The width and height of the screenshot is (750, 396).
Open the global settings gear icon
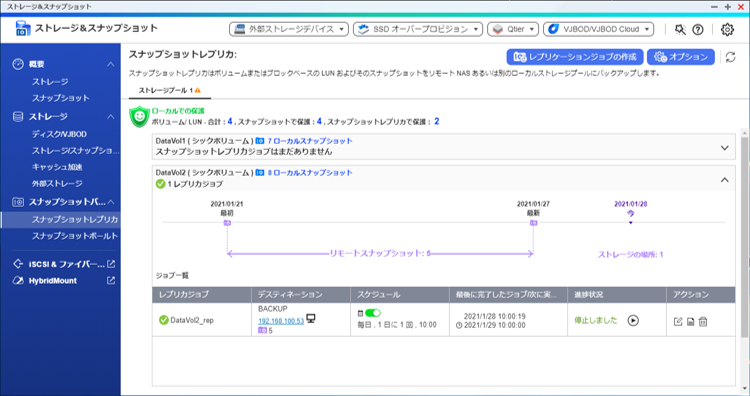coord(727,29)
